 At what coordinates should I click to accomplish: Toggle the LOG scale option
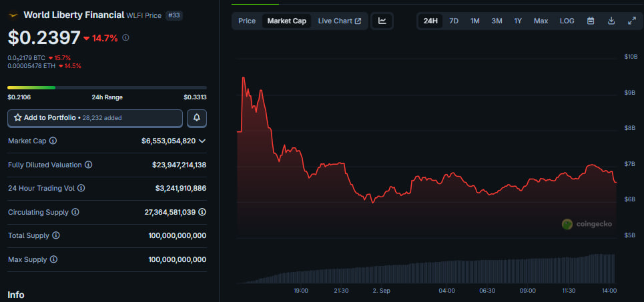coord(567,21)
